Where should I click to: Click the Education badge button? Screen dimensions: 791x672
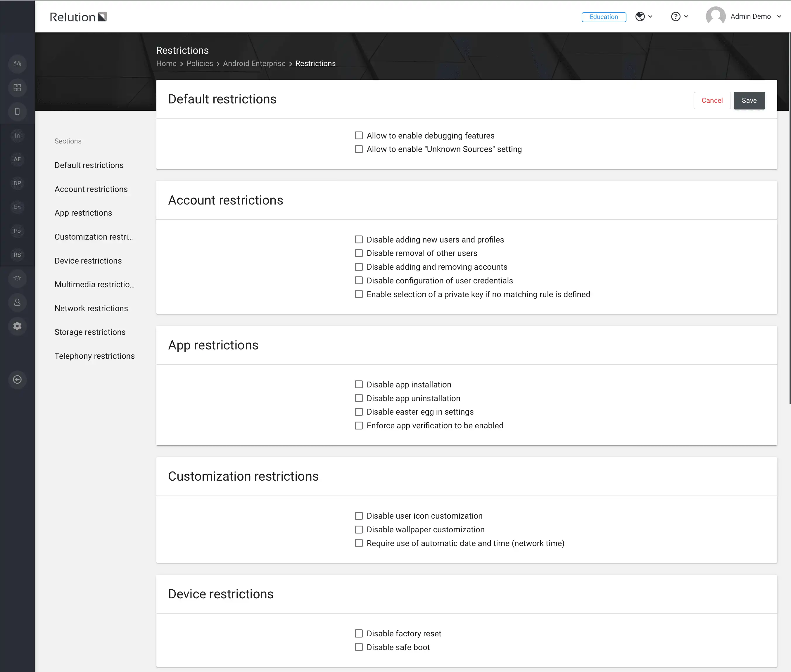point(604,17)
